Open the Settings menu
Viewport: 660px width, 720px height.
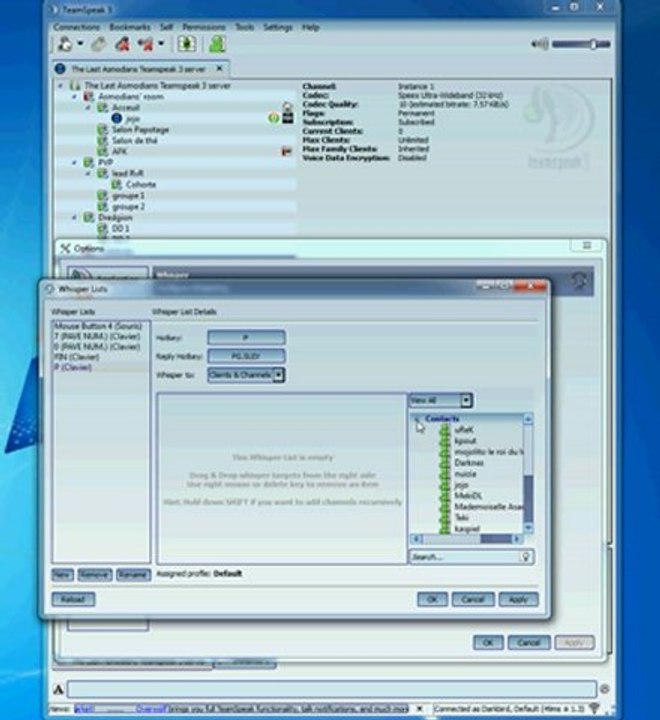coord(277,27)
